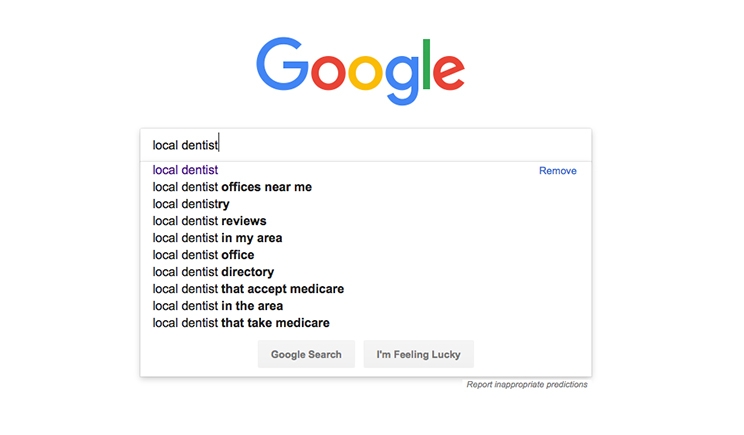Select "local dentist in the area" suggestion
The width and height of the screenshot is (744, 435).
tap(218, 306)
